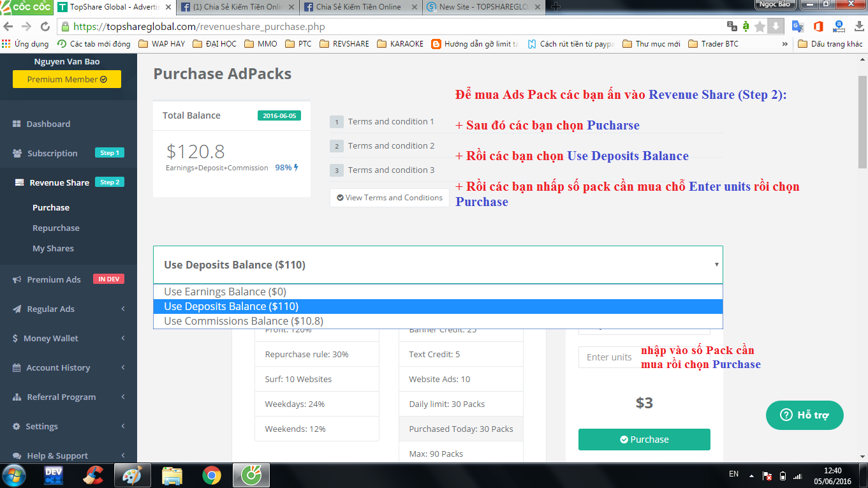Open the Windows Start menu orb
The width and height of the screenshot is (868, 488).
click(14, 476)
